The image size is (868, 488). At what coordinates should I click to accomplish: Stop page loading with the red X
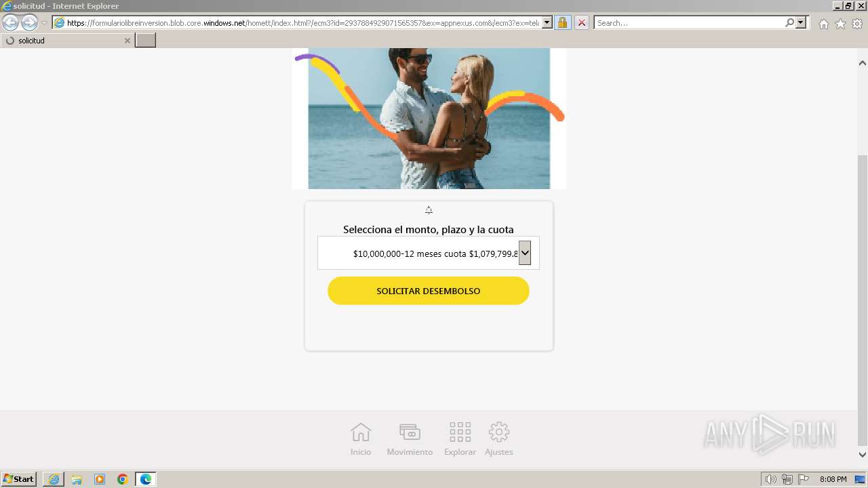(x=581, y=22)
